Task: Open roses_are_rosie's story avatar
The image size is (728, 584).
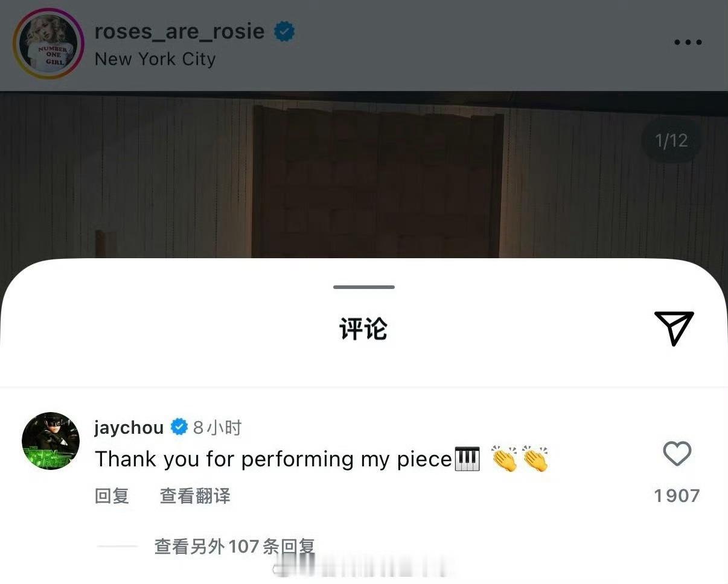Action: click(48, 43)
